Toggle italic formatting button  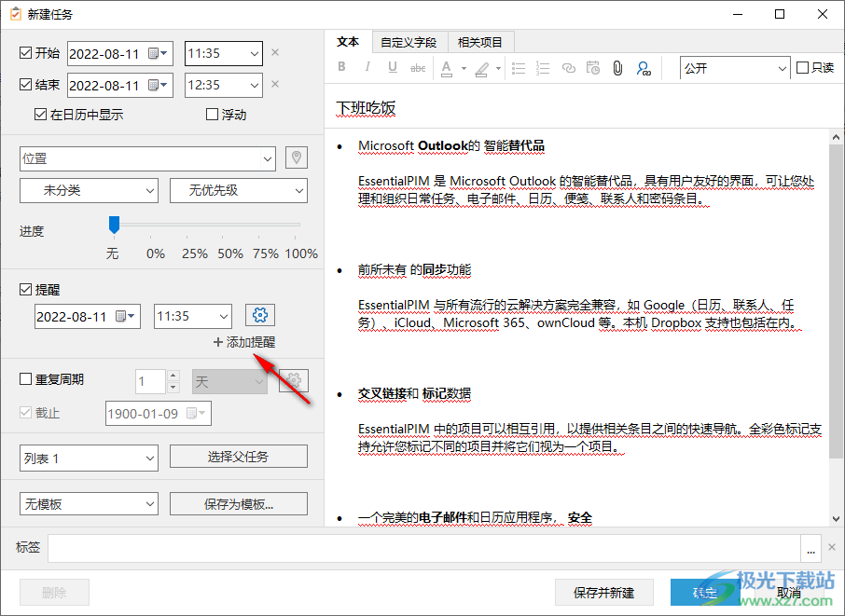pyautogui.click(x=367, y=67)
